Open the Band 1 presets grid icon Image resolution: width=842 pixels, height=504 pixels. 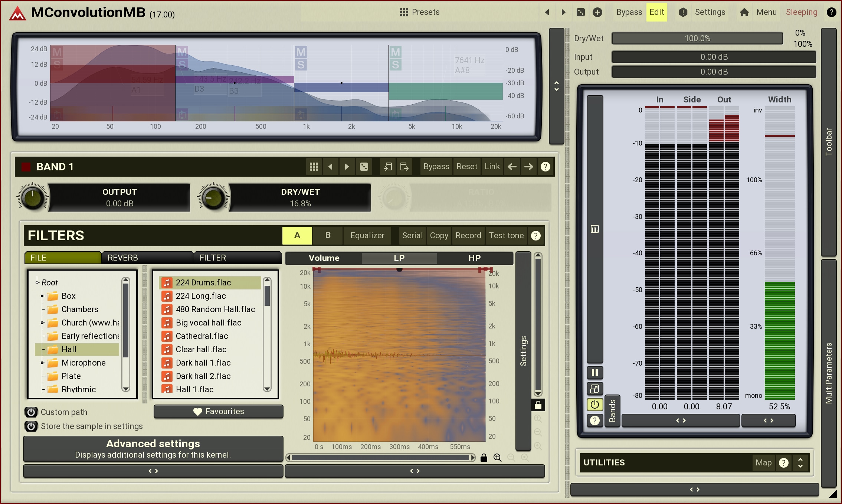click(x=314, y=167)
